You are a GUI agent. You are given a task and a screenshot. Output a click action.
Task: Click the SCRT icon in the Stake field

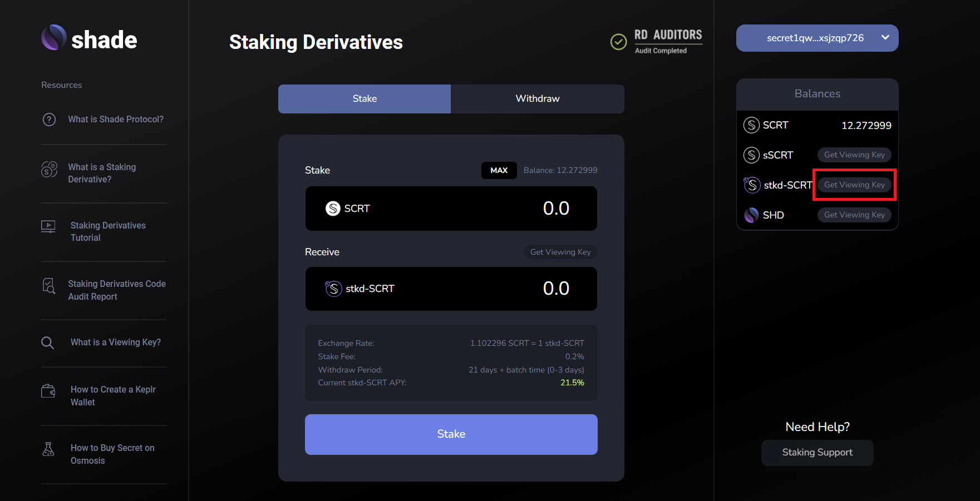coord(333,209)
